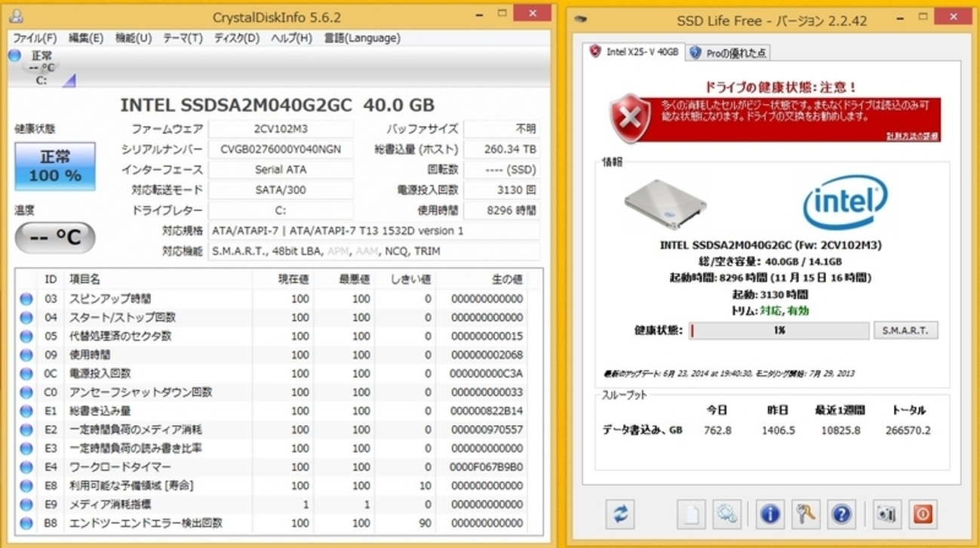The image size is (980, 548).
Task: Click the CrystalDiskInfo title bar app icon
Action: click(x=16, y=16)
